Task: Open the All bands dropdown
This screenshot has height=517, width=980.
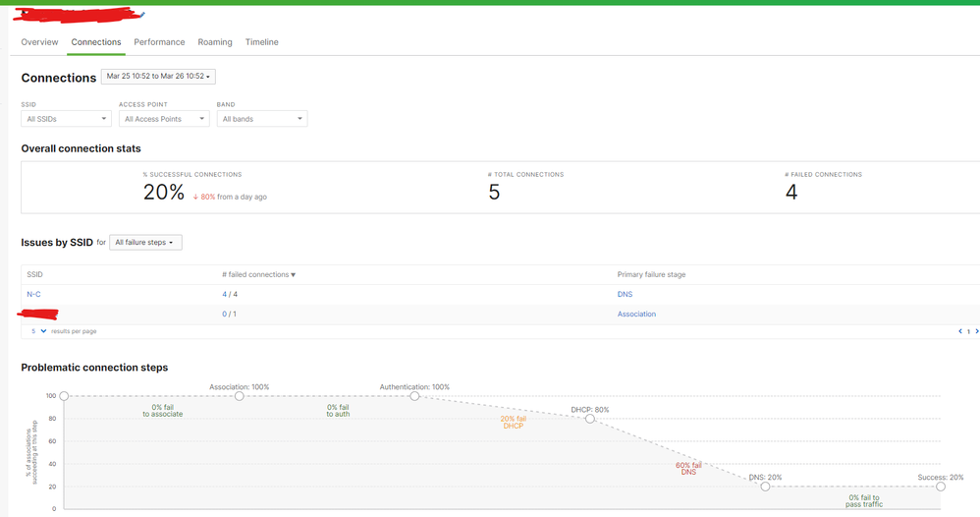Action: 261,119
